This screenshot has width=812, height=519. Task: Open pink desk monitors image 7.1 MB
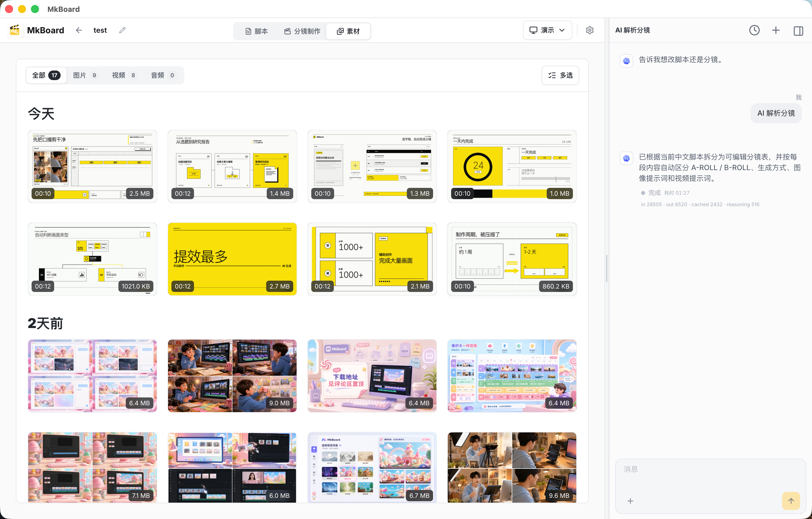click(x=92, y=467)
